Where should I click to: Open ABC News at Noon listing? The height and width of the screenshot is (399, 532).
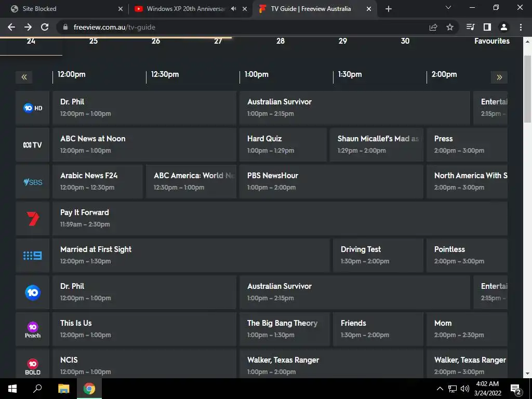pos(144,145)
